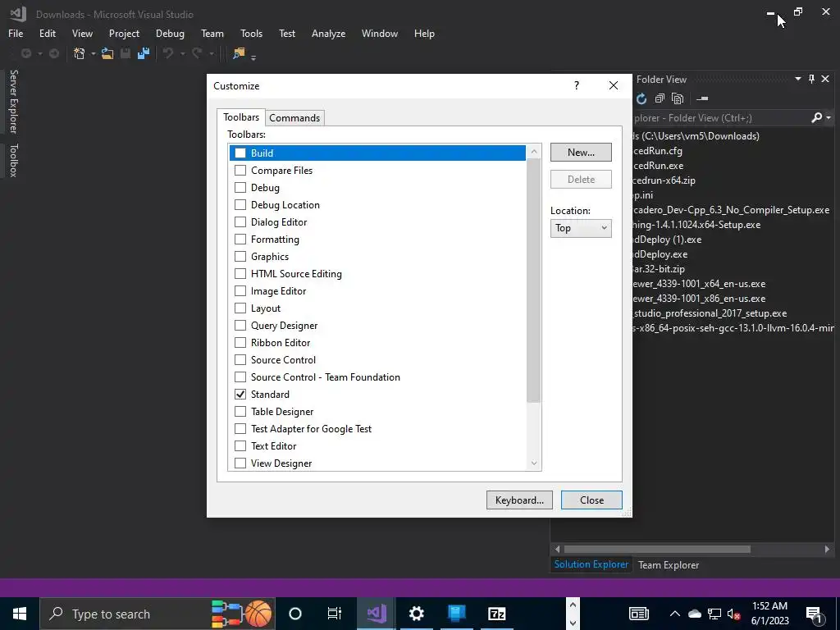The image size is (840, 630).
Task: Click the Customize dialog help question mark
Action: pyautogui.click(x=577, y=85)
